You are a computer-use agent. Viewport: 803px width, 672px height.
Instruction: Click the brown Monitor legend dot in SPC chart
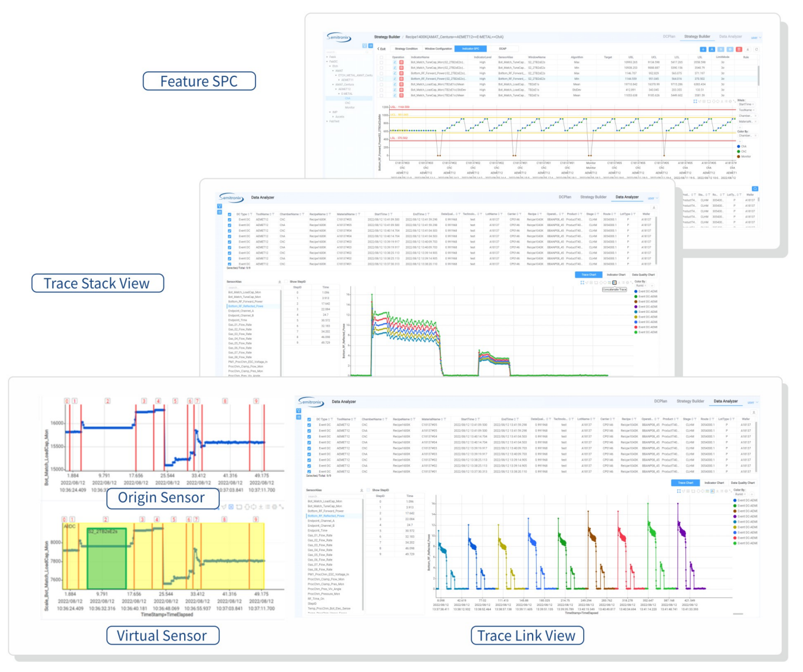click(x=738, y=157)
